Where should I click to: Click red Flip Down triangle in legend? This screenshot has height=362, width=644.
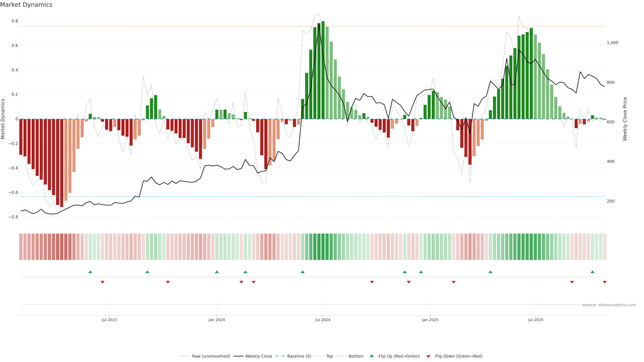pyautogui.click(x=428, y=356)
